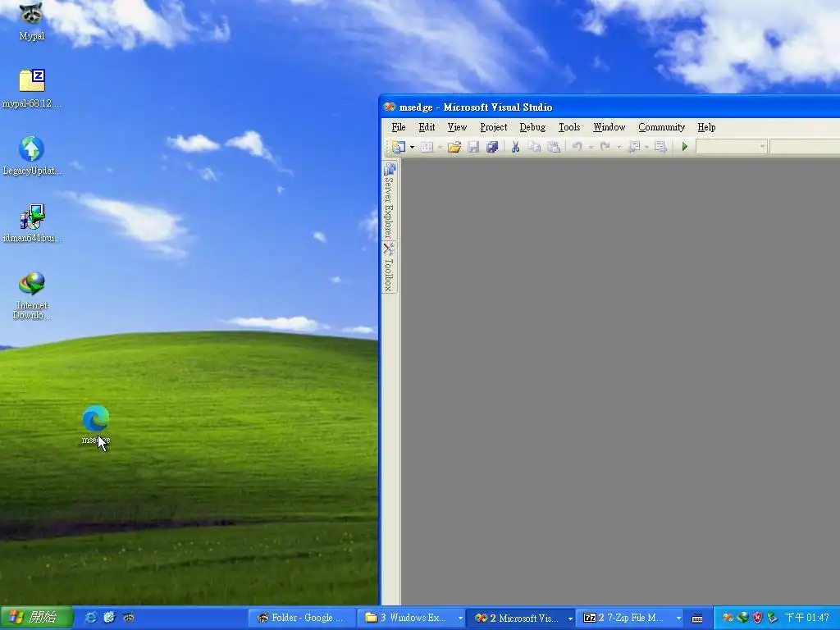
Task: Open the Tools menu
Action: click(x=569, y=127)
